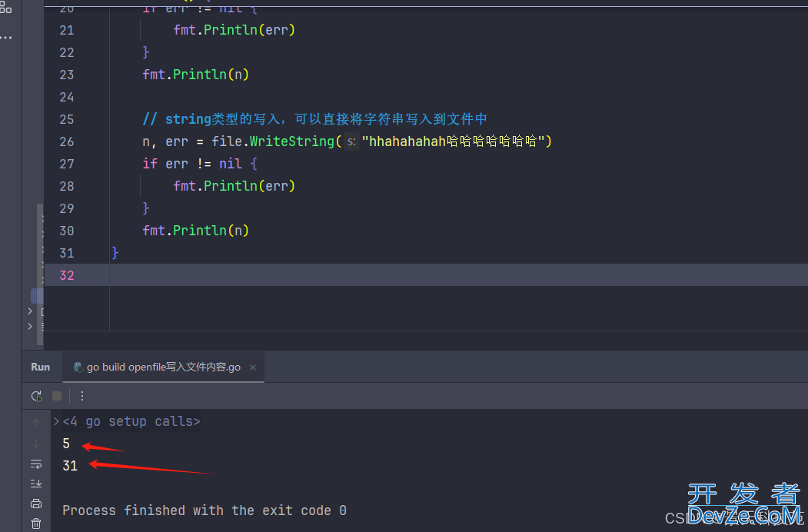Expand the folded go setup calls
Image resolution: width=808 pixels, height=532 pixels.
click(56, 421)
